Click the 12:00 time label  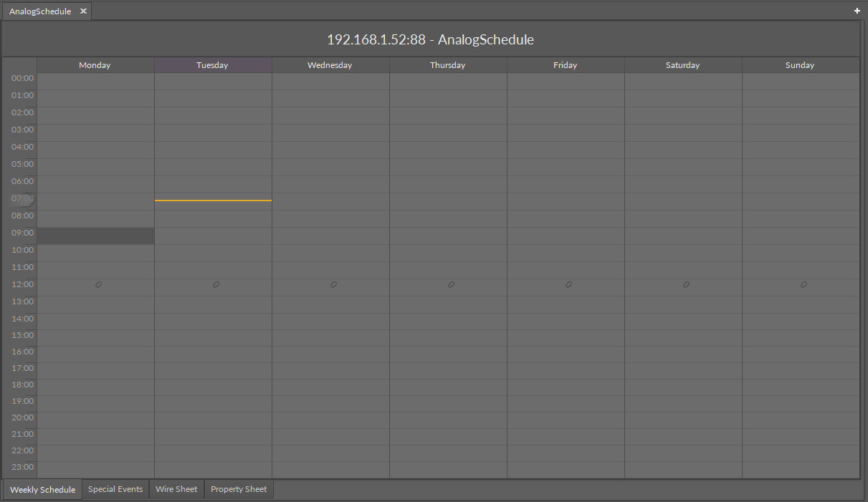pyautogui.click(x=22, y=284)
